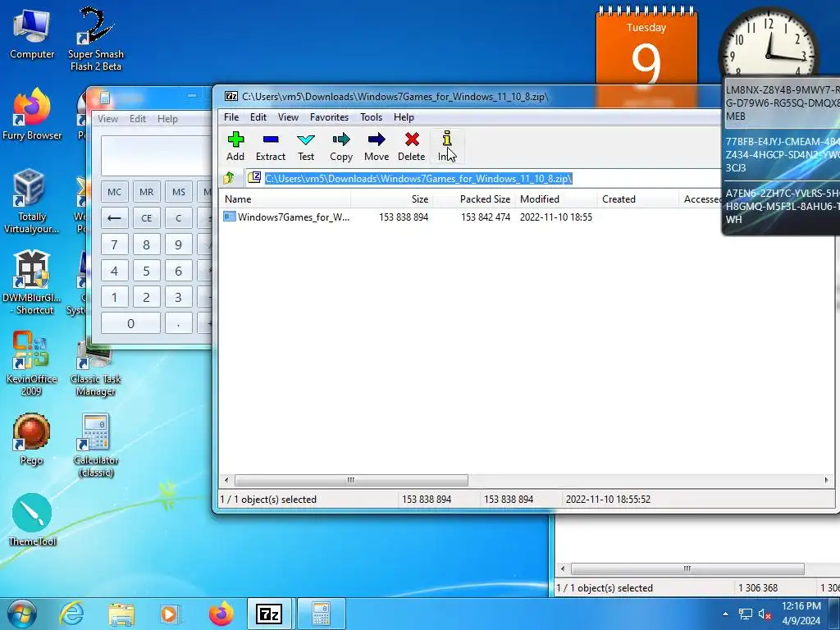Switch to Calculator taskbar button
Viewport: 840px width, 630px height.
click(320, 614)
